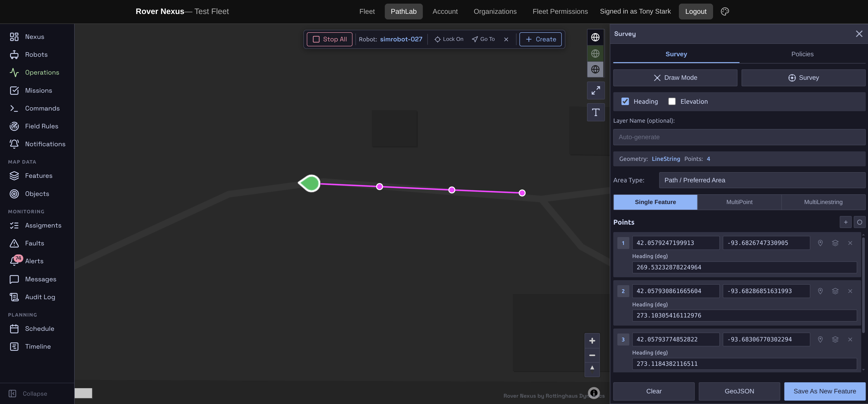Open Notifications in sidebar
868x404 pixels.
pyautogui.click(x=37, y=144)
